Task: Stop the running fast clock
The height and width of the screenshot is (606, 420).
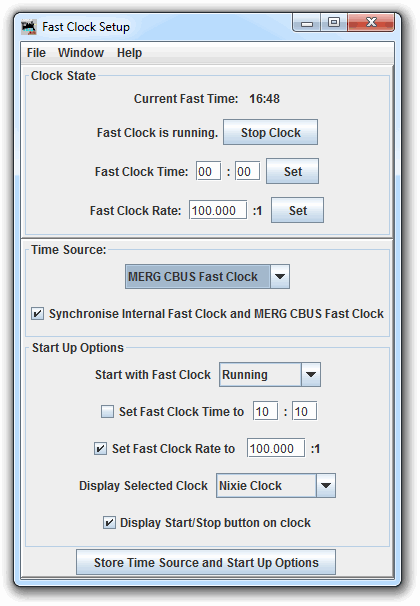Action: 270,133
